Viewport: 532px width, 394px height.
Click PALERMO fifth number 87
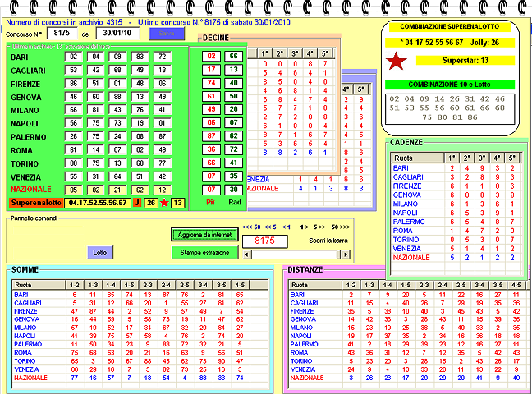pos(163,136)
